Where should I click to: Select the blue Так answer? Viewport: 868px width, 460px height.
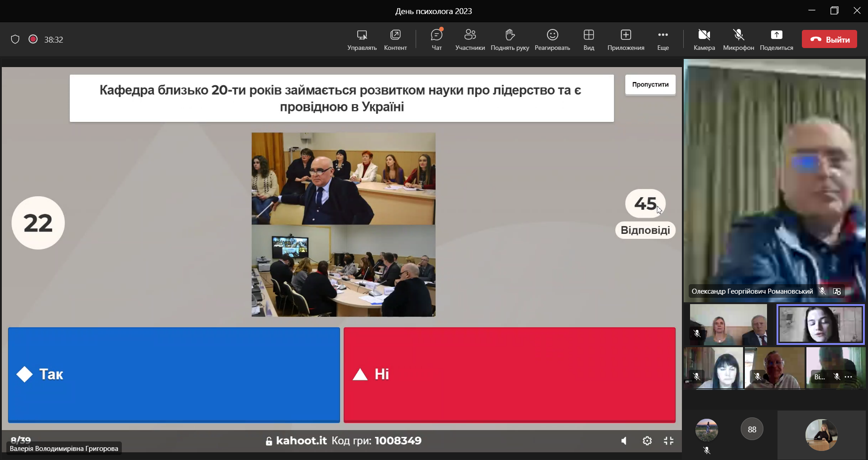coord(174,375)
